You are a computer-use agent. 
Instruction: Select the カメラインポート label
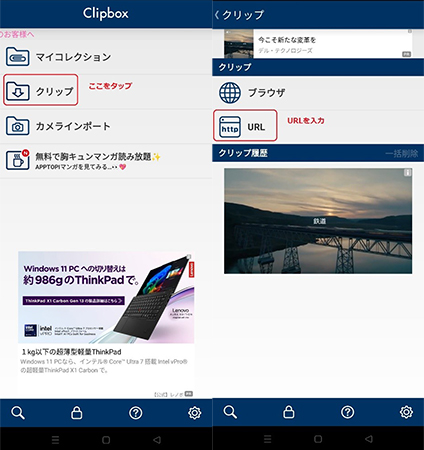tap(73, 126)
